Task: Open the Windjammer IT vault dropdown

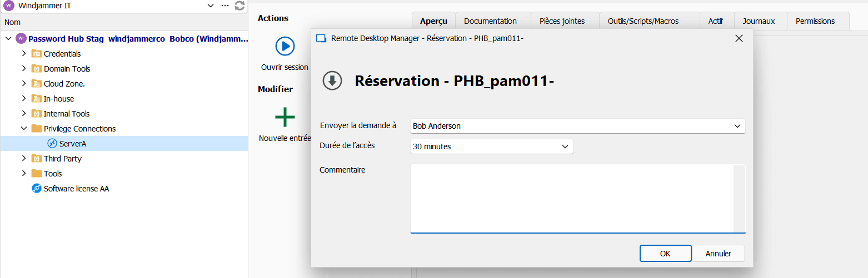Action: [211, 6]
